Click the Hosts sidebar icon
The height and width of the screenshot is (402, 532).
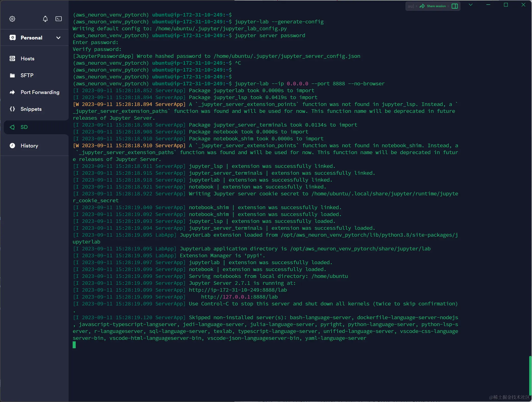click(12, 59)
